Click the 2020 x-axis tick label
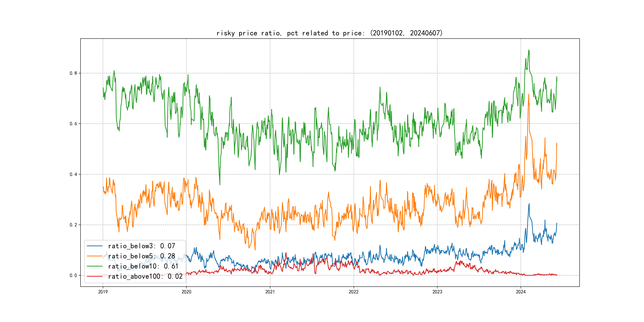Viewport: 644px width, 322px height. click(186, 292)
